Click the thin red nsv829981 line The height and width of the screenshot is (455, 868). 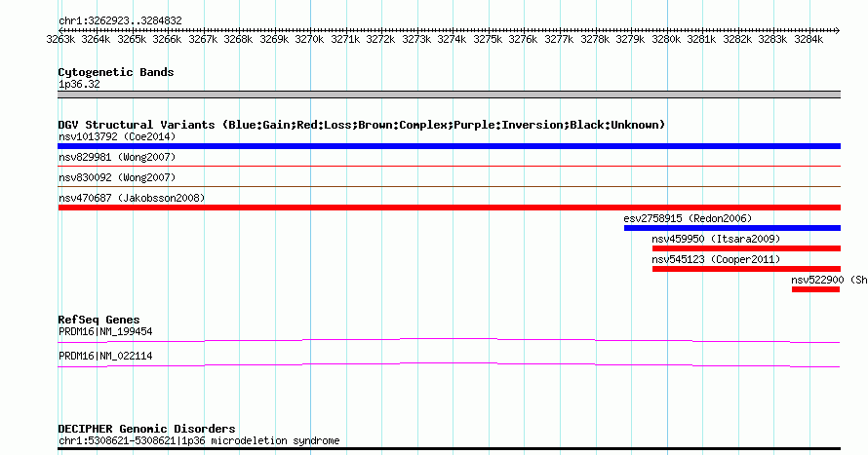coord(449,167)
